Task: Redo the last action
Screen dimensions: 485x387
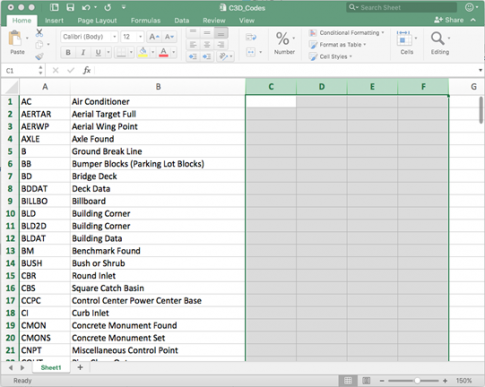Action: click(108, 7)
